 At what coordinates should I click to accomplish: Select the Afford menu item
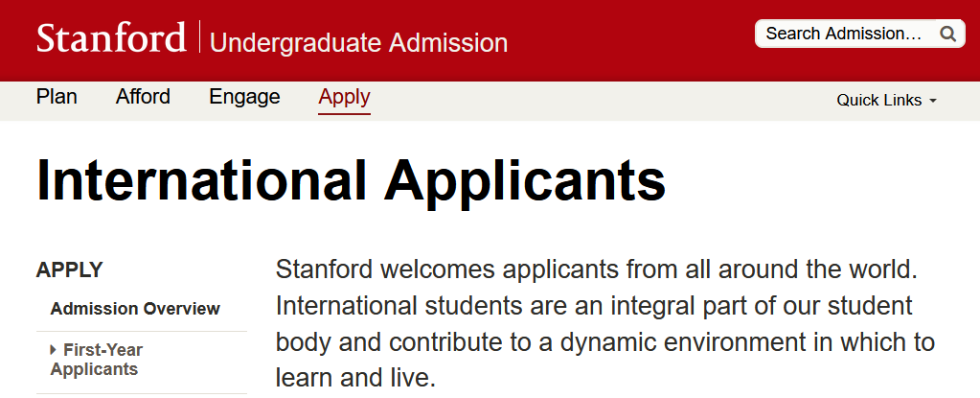pos(143,97)
